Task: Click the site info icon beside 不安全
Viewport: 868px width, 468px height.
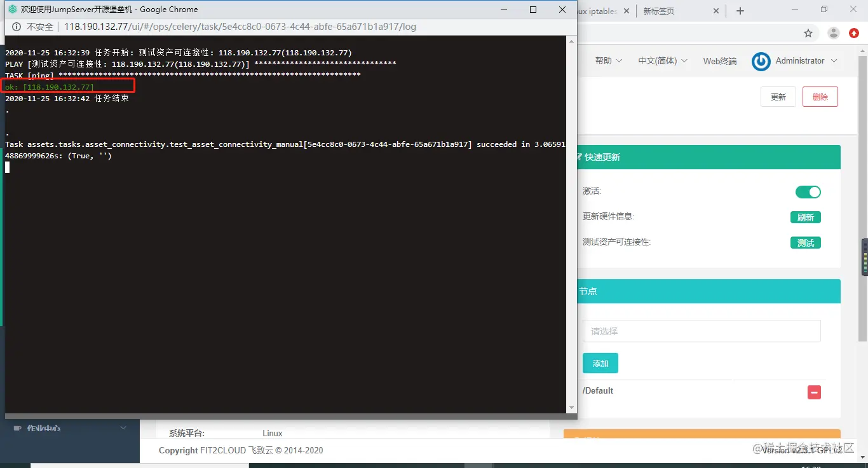Action: tap(16, 27)
